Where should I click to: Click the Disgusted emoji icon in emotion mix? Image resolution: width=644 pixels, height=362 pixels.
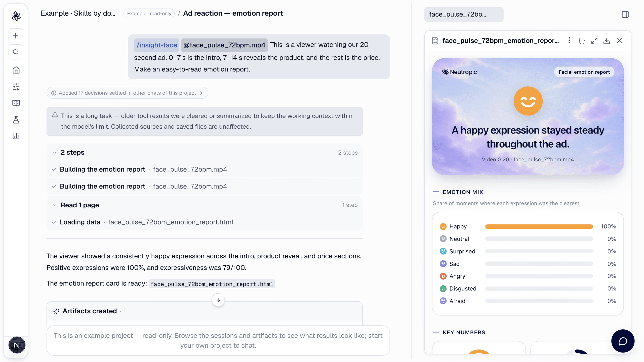443,289
